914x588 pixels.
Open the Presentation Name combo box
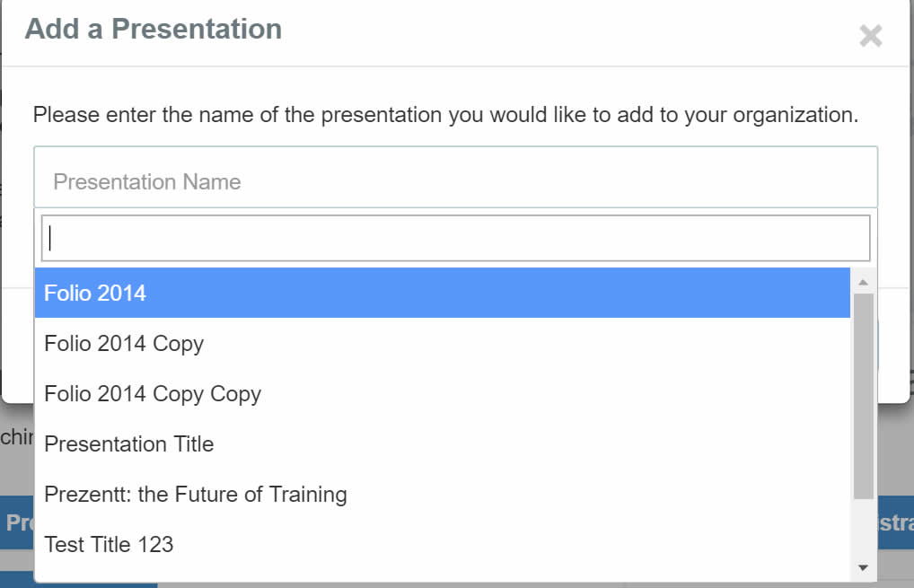tap(455, 177)
